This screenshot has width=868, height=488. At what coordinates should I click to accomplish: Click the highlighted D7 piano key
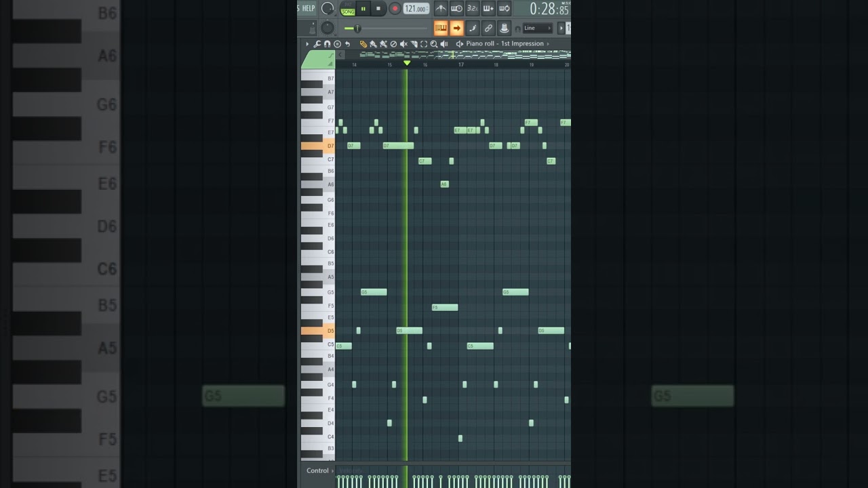(318, 146)
